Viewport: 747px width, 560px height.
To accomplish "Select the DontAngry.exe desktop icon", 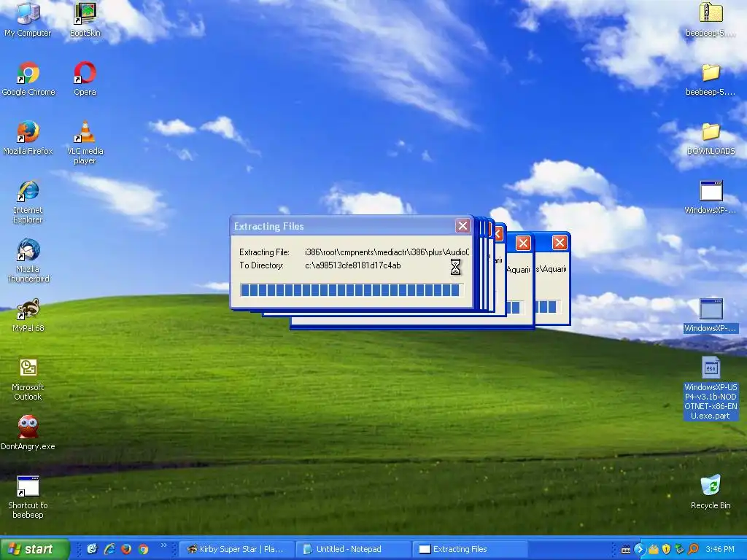I will (x=28, y=433).
